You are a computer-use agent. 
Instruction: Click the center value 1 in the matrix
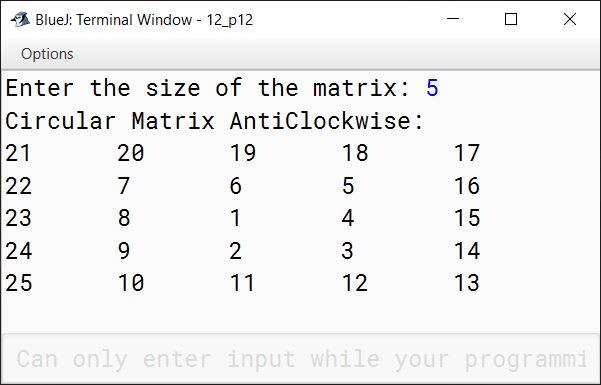coord(235,218)
